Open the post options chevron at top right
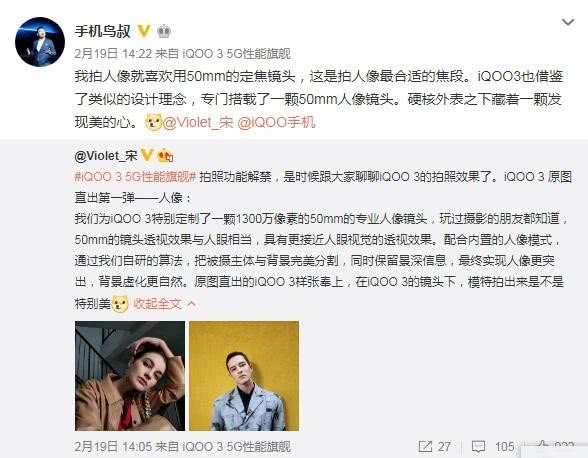Image resolution: width=588 pixels, height=458 pixels. coord(568,23)
